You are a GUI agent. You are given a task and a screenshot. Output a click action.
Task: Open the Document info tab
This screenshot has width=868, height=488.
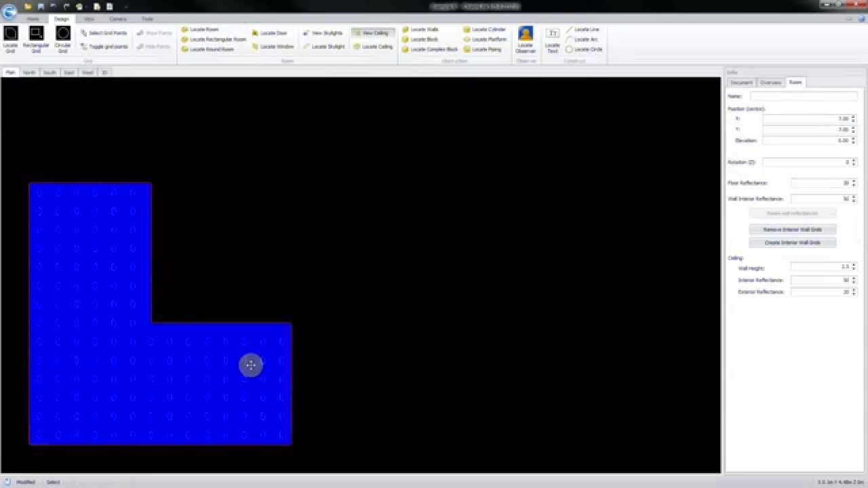tap(741, 83)
